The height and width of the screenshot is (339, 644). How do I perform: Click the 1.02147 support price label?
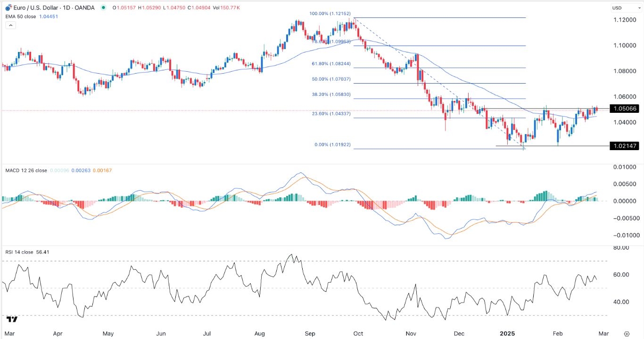pyautogui.click(x=624, y=146)
